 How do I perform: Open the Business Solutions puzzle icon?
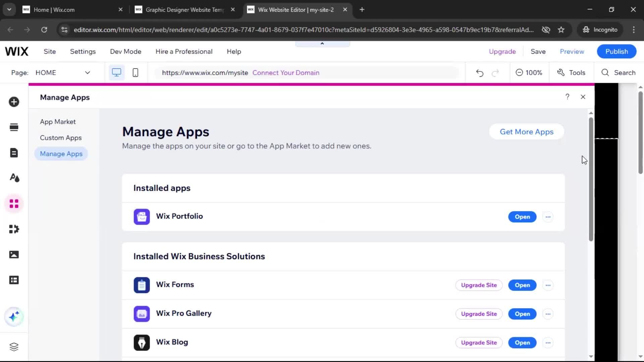(14, 229)
